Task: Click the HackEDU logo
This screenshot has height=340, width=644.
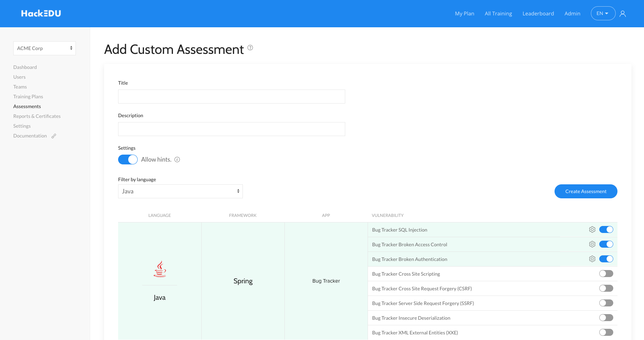Action: tap(41, 14)
